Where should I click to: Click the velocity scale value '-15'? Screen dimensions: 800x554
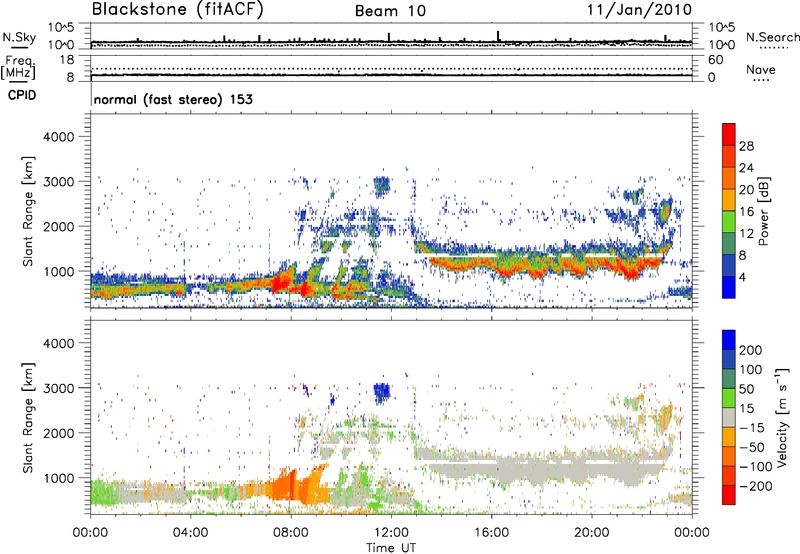click(752, 427)
